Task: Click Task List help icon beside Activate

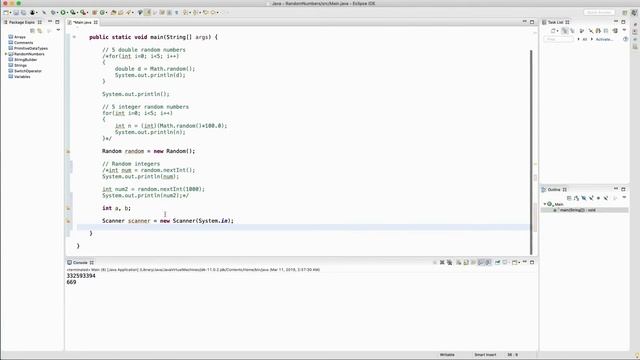Action: point(626,39)
